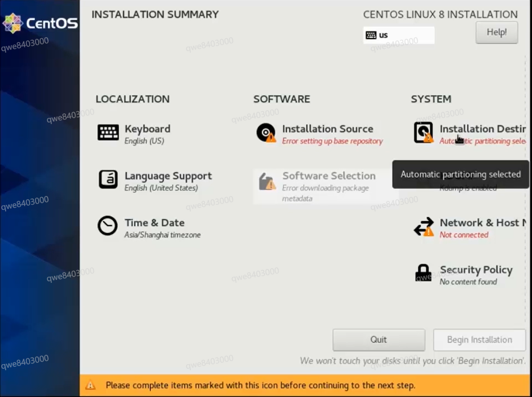The height and width of the screenshot is (397, 532).
Task: Click the Software Selection package icon
Action: pyautogui.click(x=267, y=181)
